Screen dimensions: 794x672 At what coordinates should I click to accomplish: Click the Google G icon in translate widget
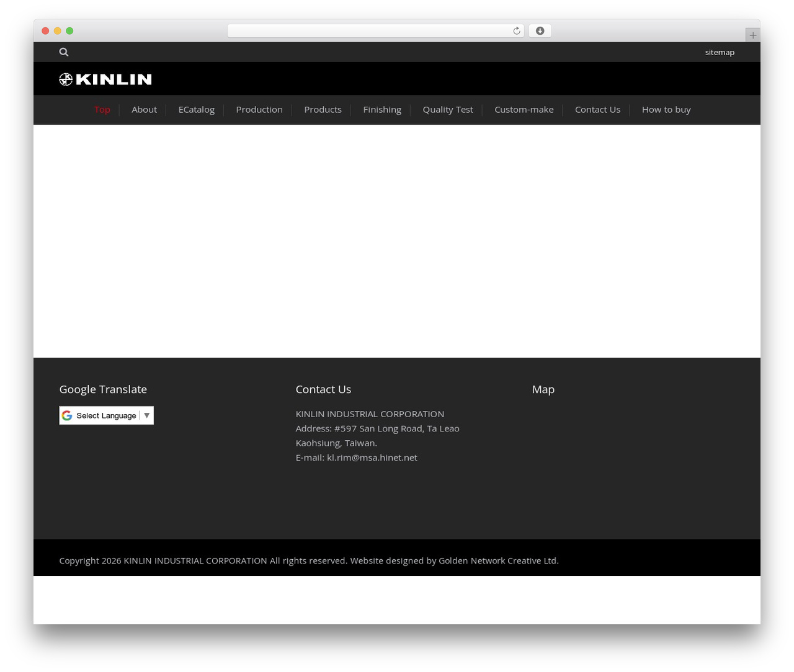[67, 415]
